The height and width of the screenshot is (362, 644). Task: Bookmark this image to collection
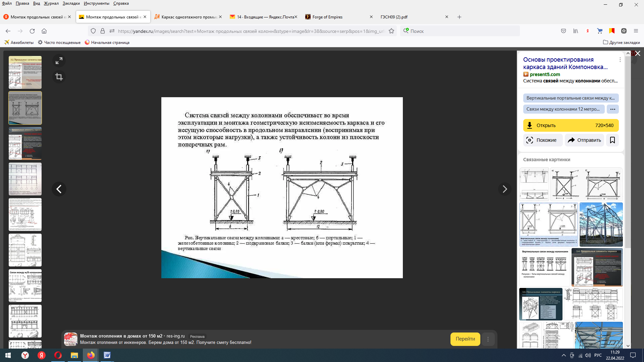pyautogui.click(x=612, y=140)
